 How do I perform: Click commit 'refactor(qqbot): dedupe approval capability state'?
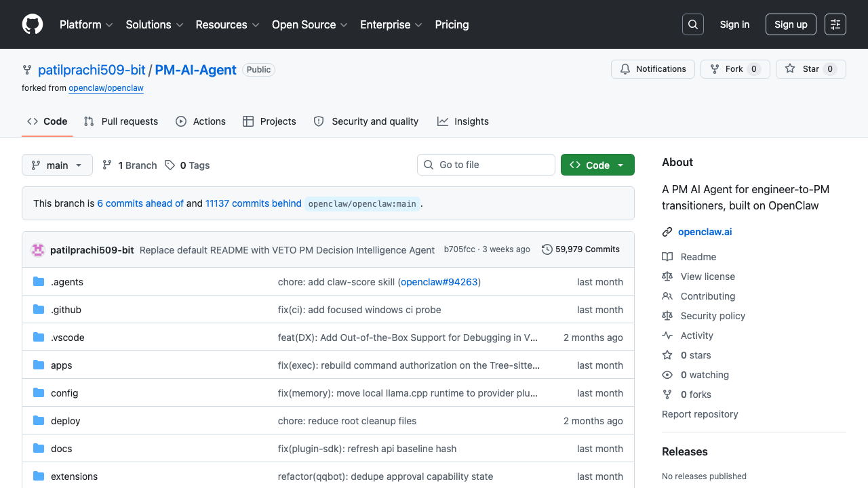coord(385,476)
